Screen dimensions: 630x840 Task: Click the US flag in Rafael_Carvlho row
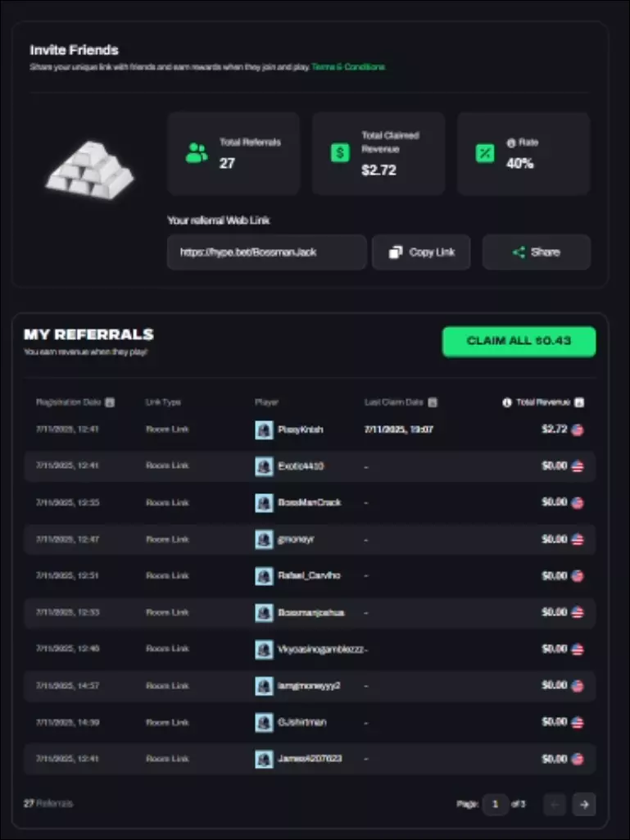[577, 576]
